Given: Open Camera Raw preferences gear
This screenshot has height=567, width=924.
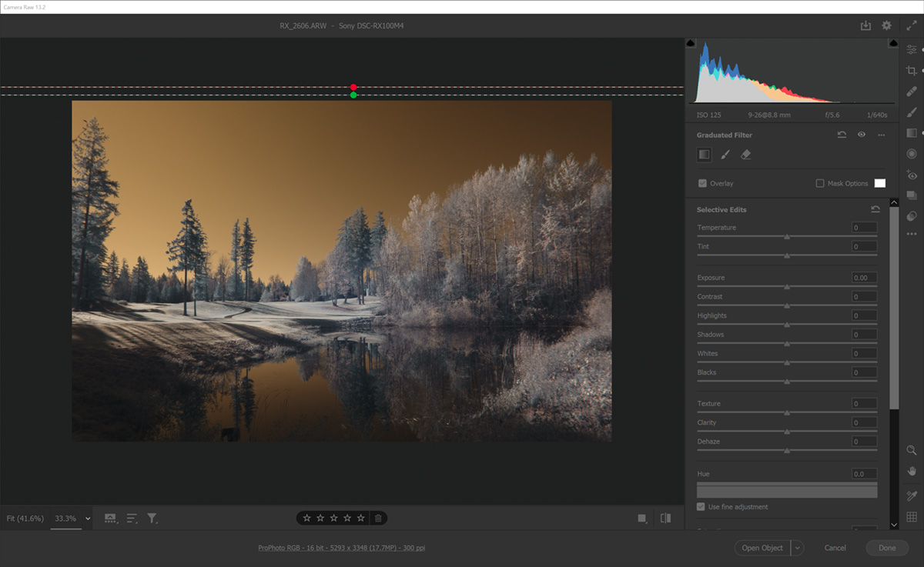Looking at the screenshot, I should click(886, 25).
